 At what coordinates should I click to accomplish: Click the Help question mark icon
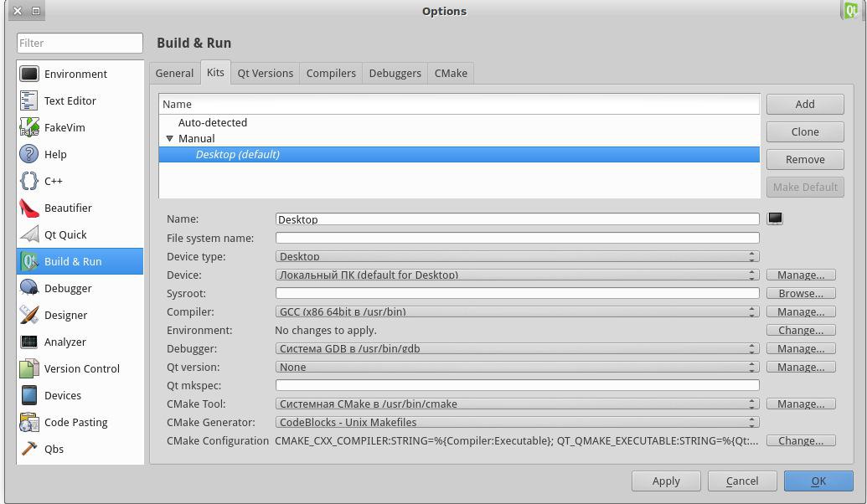tap(28, 154)
